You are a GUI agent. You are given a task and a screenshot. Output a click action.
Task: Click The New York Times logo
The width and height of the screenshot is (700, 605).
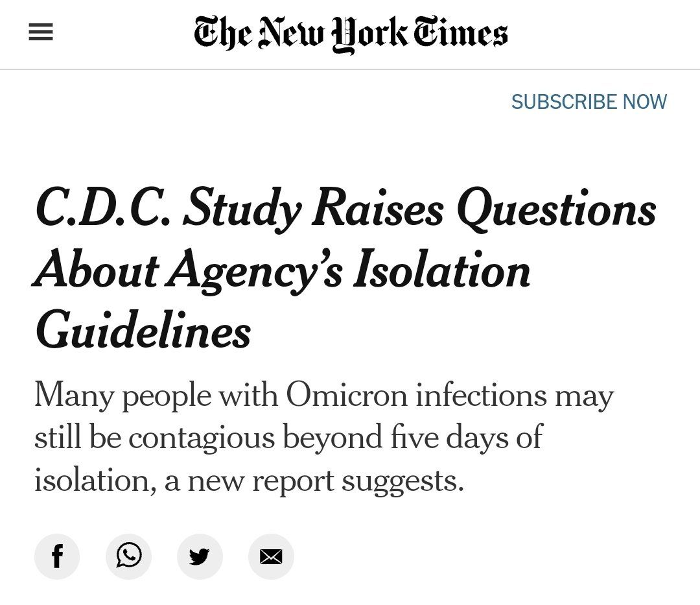pos(351,34)
